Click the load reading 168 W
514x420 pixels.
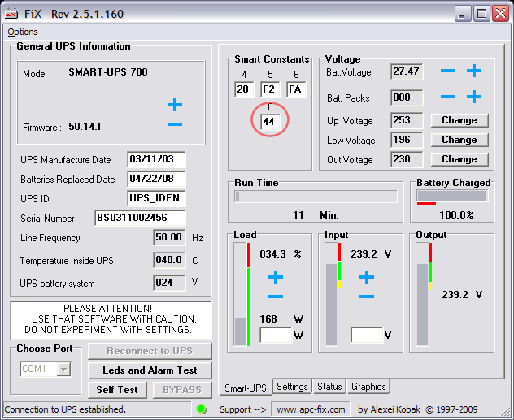pos(281,318)
